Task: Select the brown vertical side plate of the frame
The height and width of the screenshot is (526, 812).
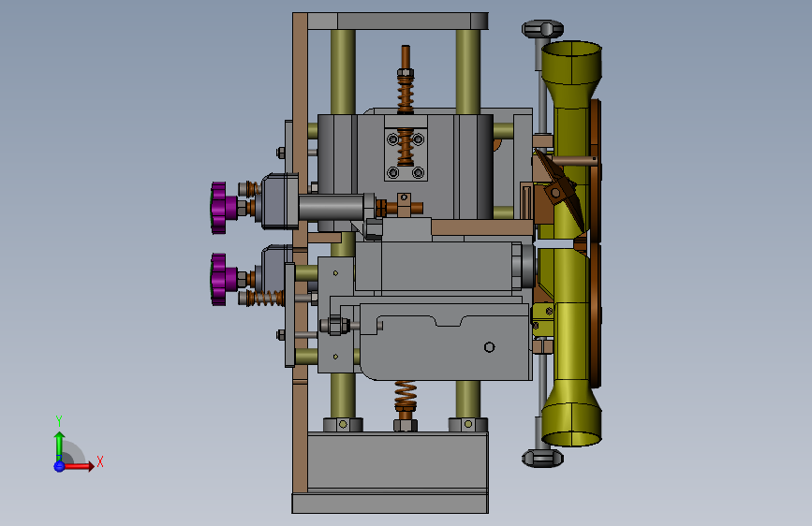Action: (x=300, y=253)
